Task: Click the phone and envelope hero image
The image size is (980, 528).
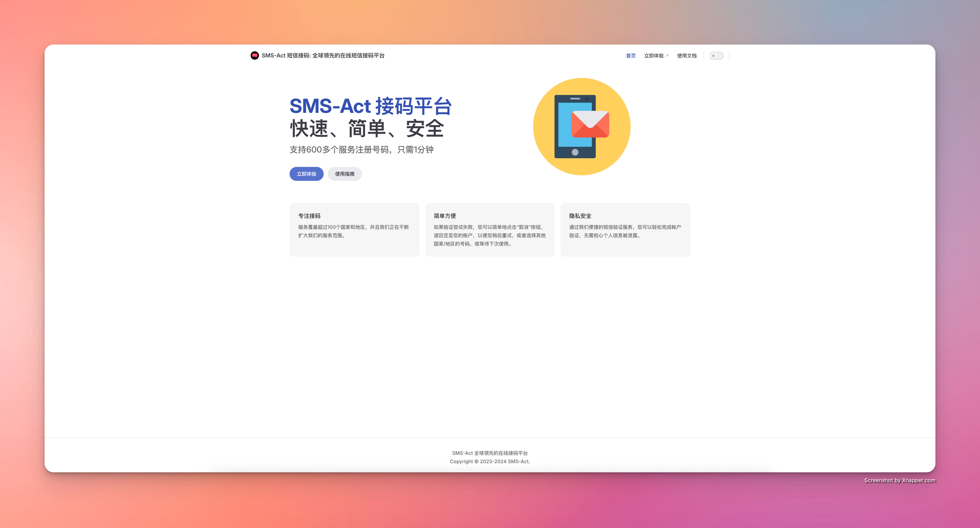Action: point(582,127)
